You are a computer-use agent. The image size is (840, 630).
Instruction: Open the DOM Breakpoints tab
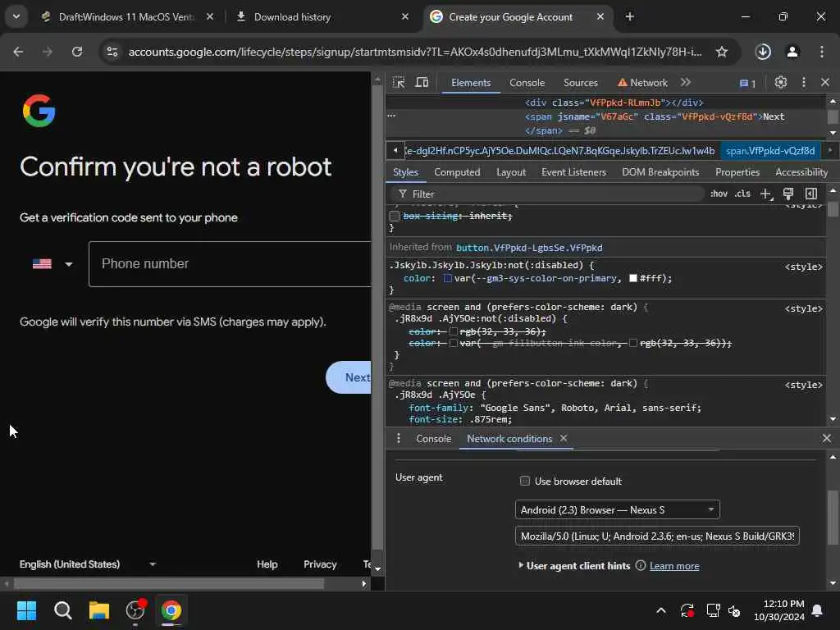click(660, 172)
